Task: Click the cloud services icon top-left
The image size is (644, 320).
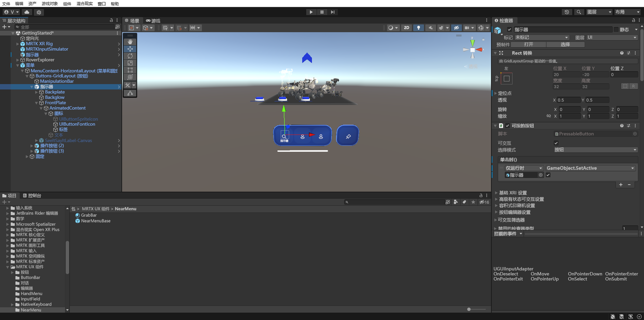Action: click(26, 12)
